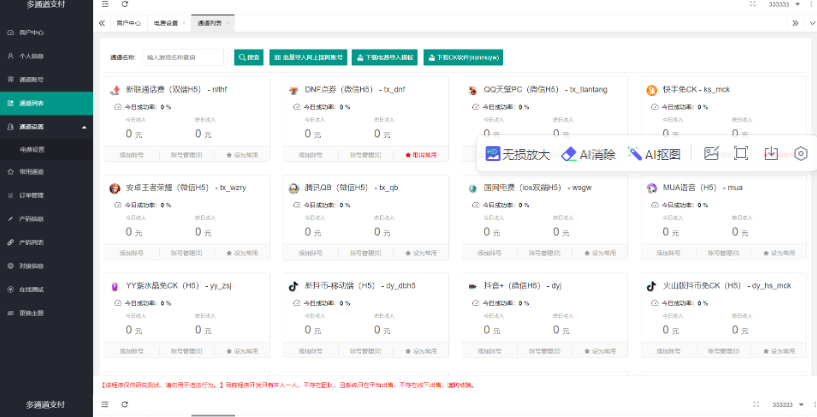Click the icon beside 更换主题
This screenshot has width=817, height=417.
[x=10, y=313]
